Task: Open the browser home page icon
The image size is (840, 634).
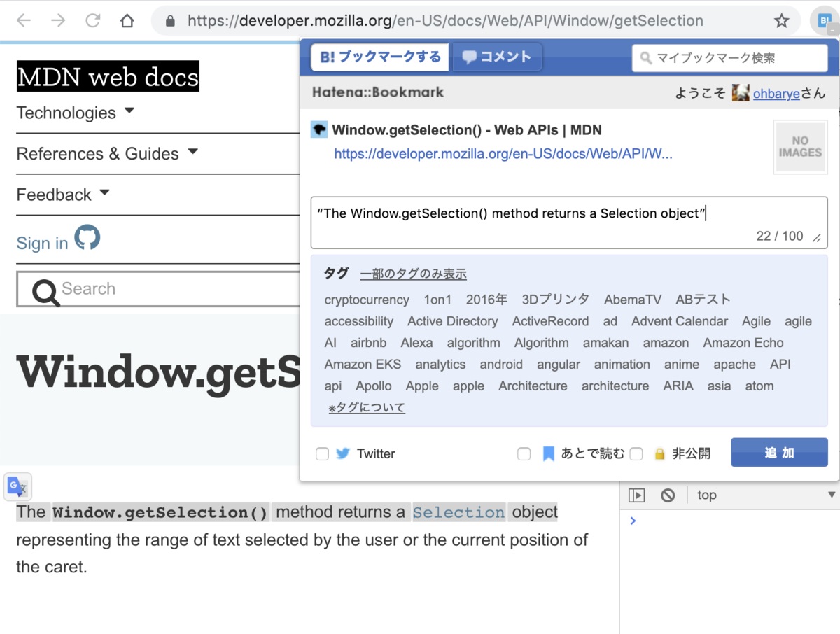Action: (127, 21)
